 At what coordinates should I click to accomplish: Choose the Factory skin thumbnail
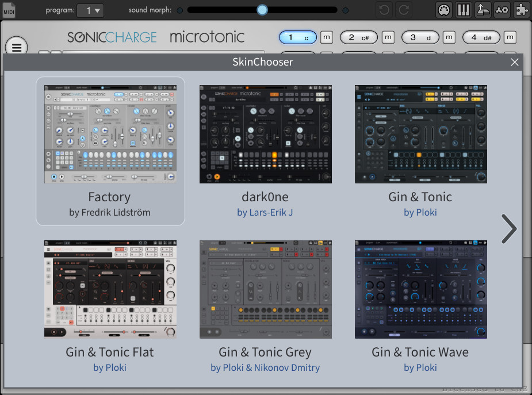(x=110, y=135)
